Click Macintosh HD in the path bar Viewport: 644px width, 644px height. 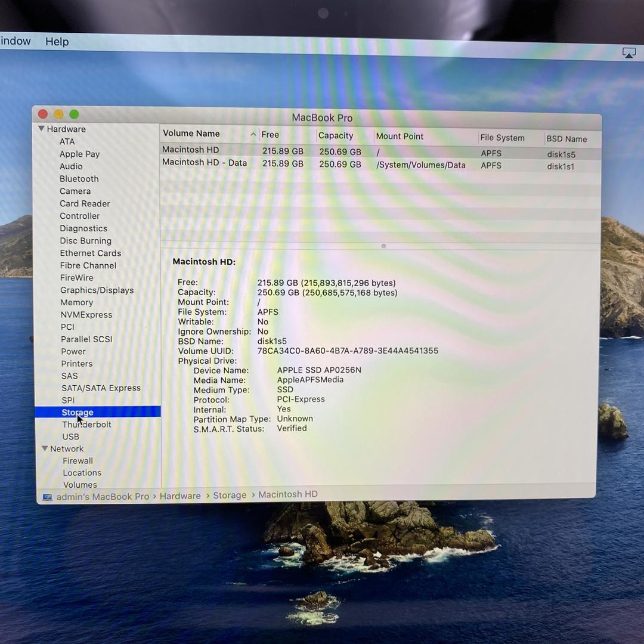click(x=289, y=494)
